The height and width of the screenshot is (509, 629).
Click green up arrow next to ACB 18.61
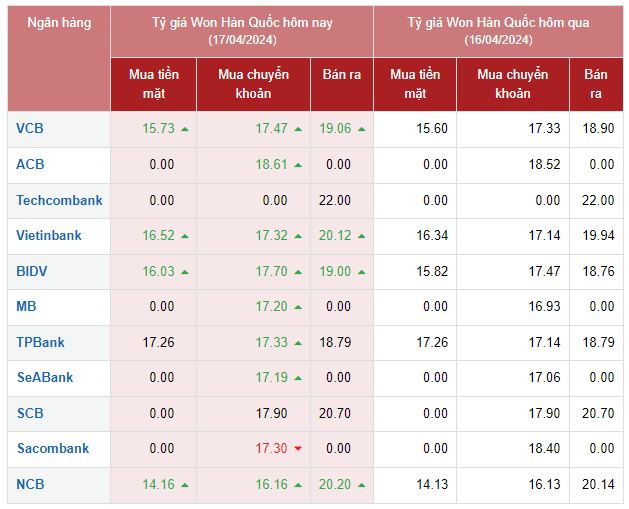(298, 165)
